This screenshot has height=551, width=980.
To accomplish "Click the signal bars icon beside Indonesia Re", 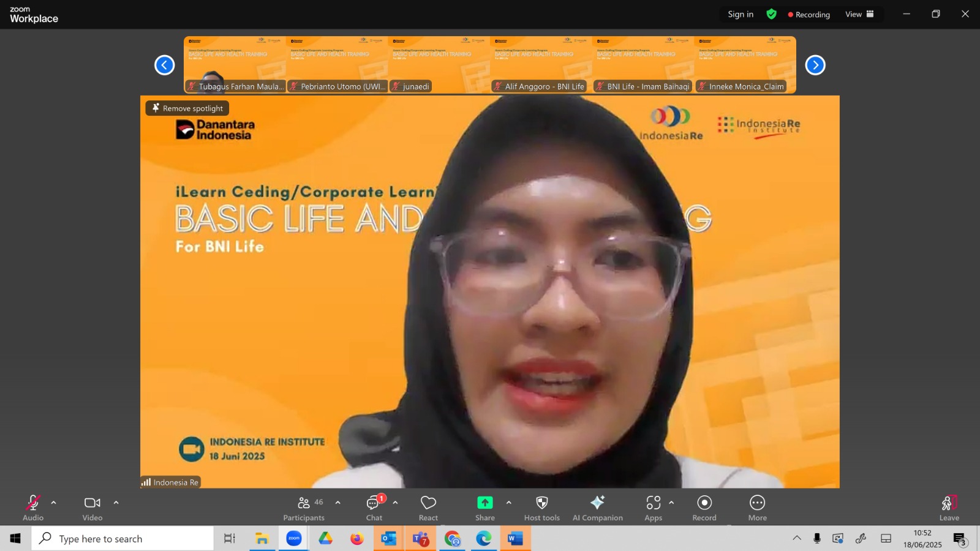I will [x=146, y=482].
